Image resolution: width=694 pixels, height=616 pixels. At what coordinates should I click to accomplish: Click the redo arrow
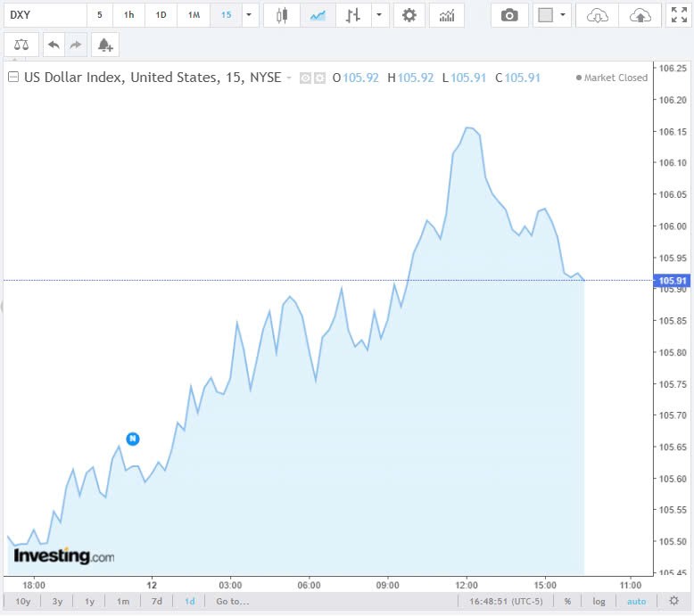tap(76, 45)
